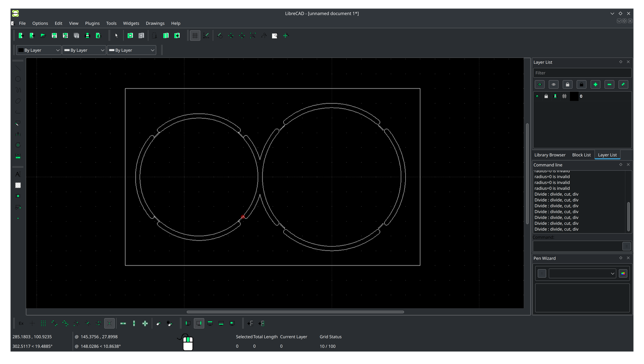The image size is (644, 364).
Task: Toggle lock state of layer 0
Action: click(546, 96)
